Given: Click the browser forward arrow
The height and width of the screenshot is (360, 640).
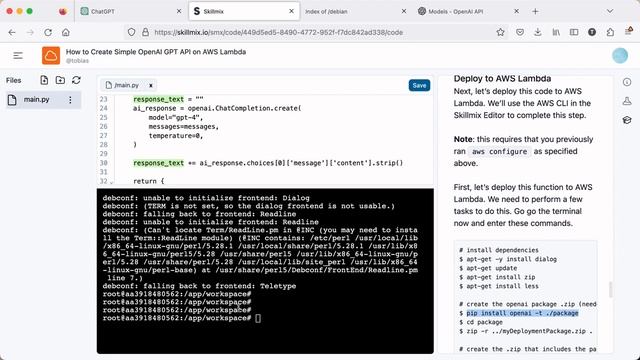Looking at the screenshot, I should point(30,32).
